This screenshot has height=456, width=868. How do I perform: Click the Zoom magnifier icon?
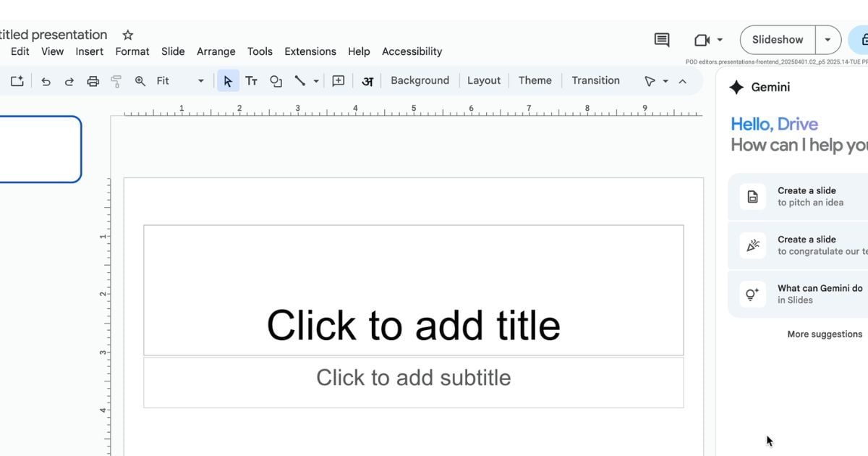pos(139,81)
